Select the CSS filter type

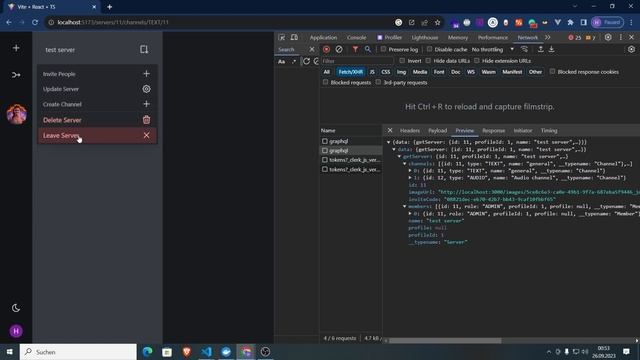386,72
